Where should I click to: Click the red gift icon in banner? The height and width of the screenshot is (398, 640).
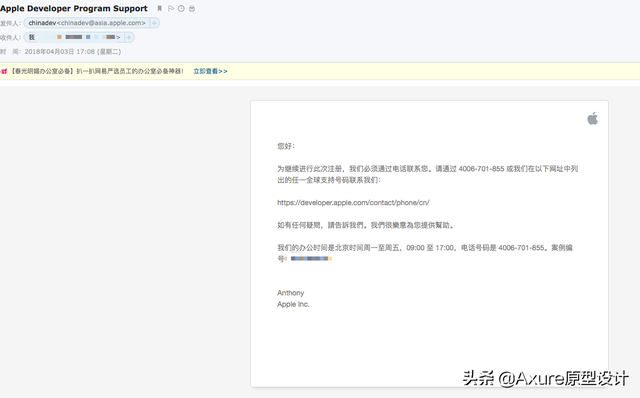coord(4,71)
